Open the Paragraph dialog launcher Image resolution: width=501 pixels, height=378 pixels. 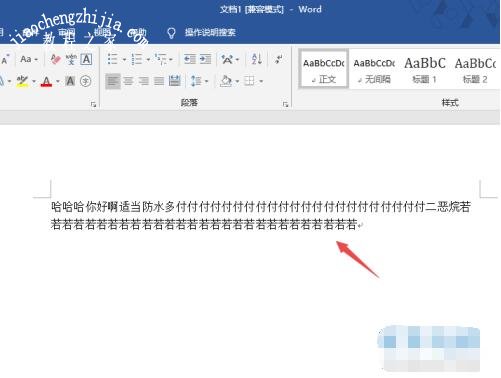pos(285,105)
